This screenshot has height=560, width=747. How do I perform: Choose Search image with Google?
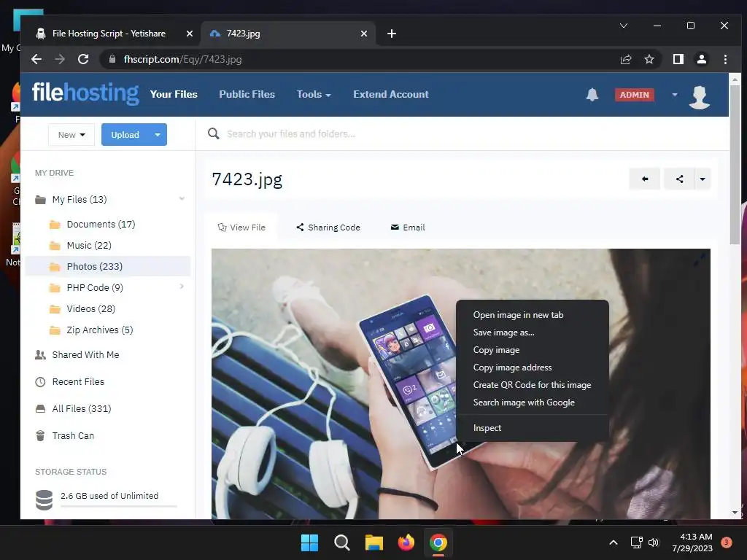tap(524, 402)
